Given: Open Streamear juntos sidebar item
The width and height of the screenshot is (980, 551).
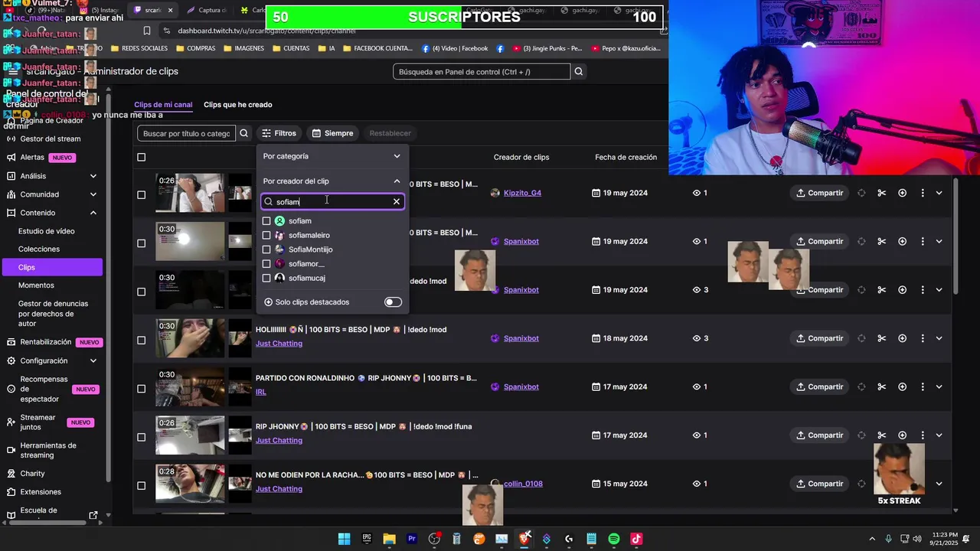Looking at the screenshot, I should 38,422.
